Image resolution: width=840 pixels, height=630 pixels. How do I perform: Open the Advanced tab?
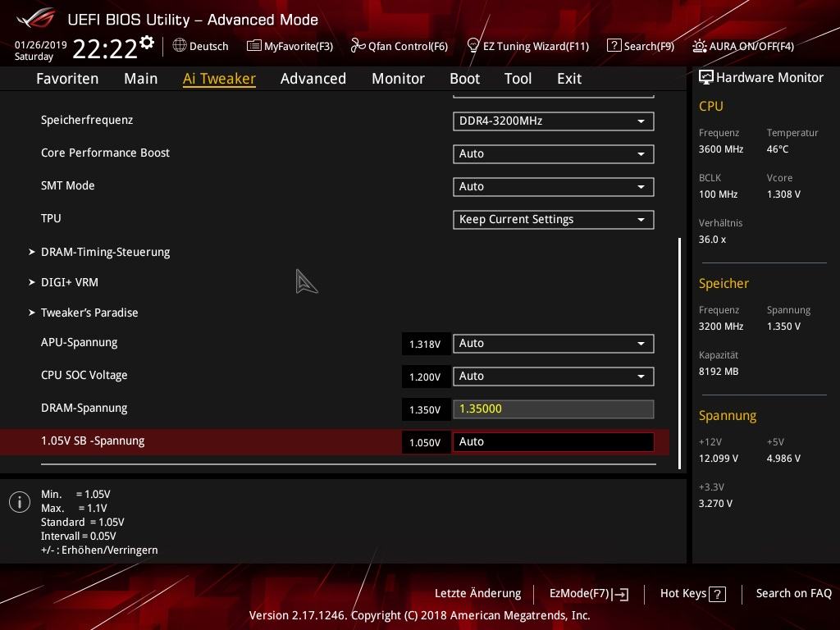pyautogui.click(x=313, y=79)
